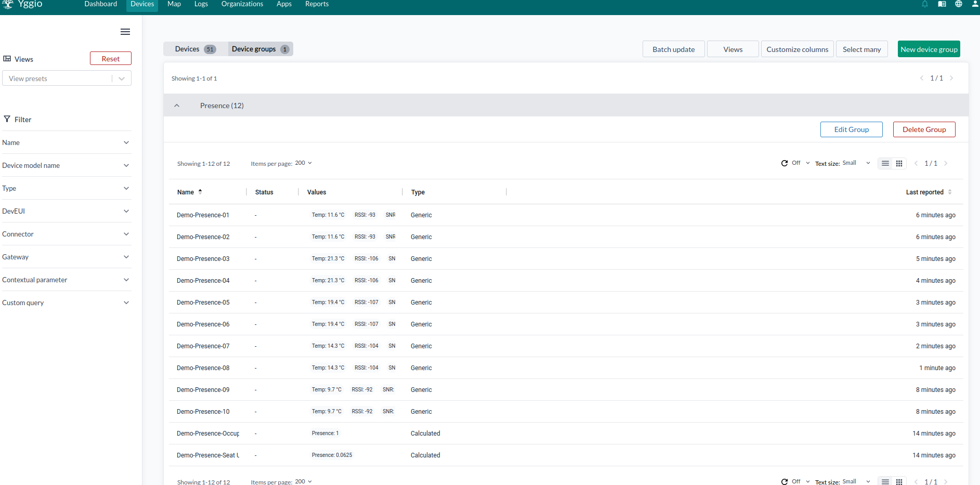This screenshot has height=485, width=980.
Task: Open the Reports menu item
Action: (x=317, y=4)
